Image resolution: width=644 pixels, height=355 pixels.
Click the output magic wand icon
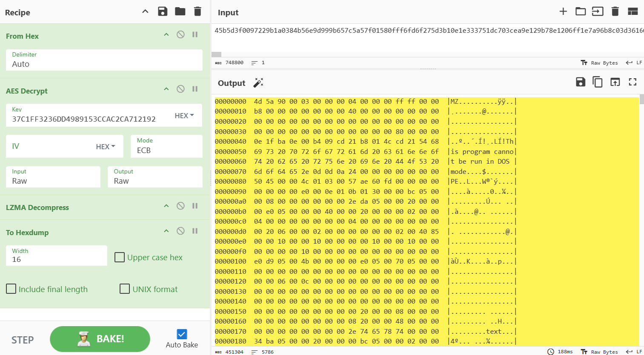(258, 82)
